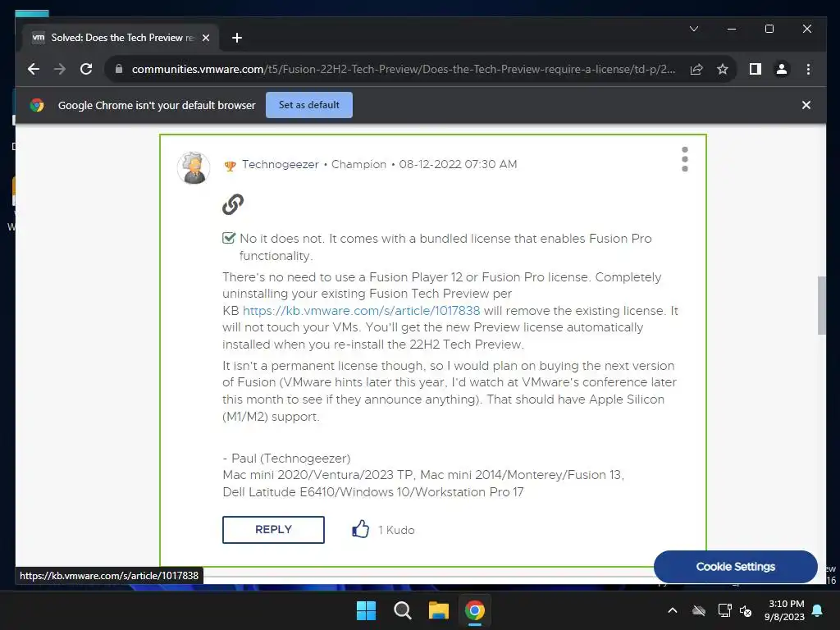840x630 pixels.
Task: Open the kb.vmware.com article 1017838 link
Action: point(361,311)
